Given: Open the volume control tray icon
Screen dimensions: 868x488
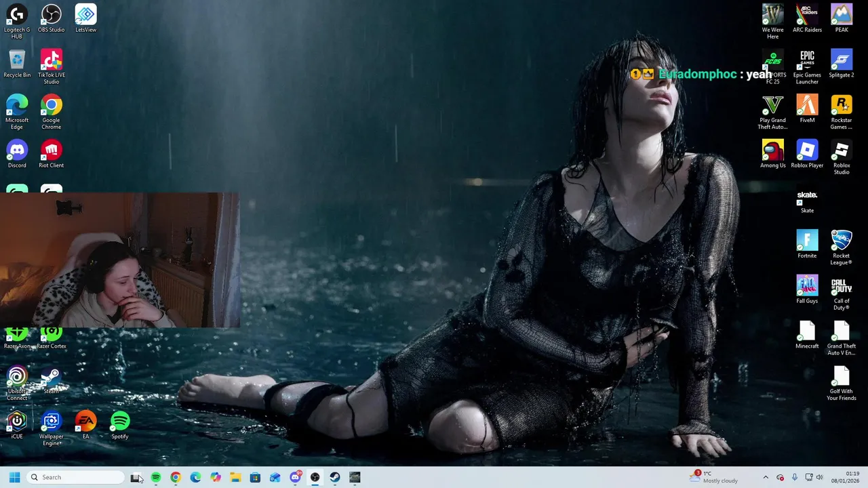Looking at the screenshot, I should pos(819,477).
